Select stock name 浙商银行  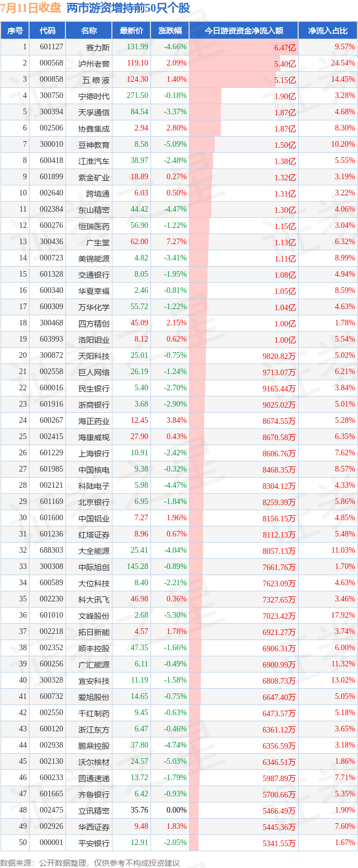pos(94,404)
